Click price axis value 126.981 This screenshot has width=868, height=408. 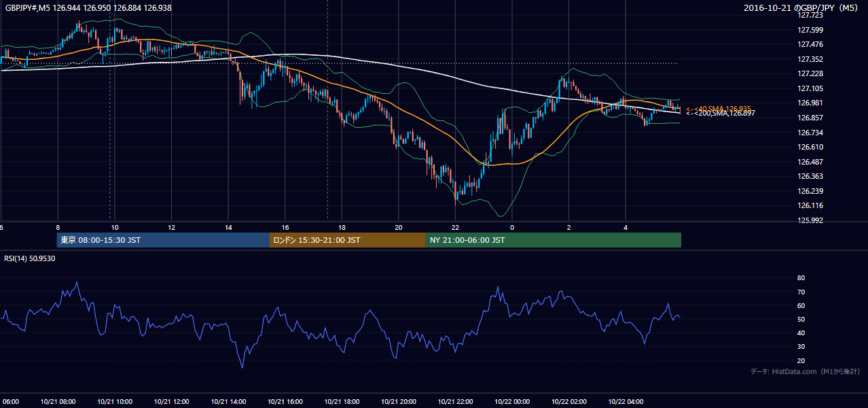[810, 103]
